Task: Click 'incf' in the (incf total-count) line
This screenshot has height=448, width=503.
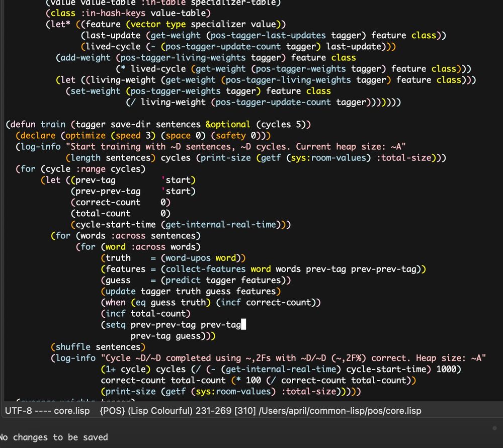Action: click(x=116, y=314)
